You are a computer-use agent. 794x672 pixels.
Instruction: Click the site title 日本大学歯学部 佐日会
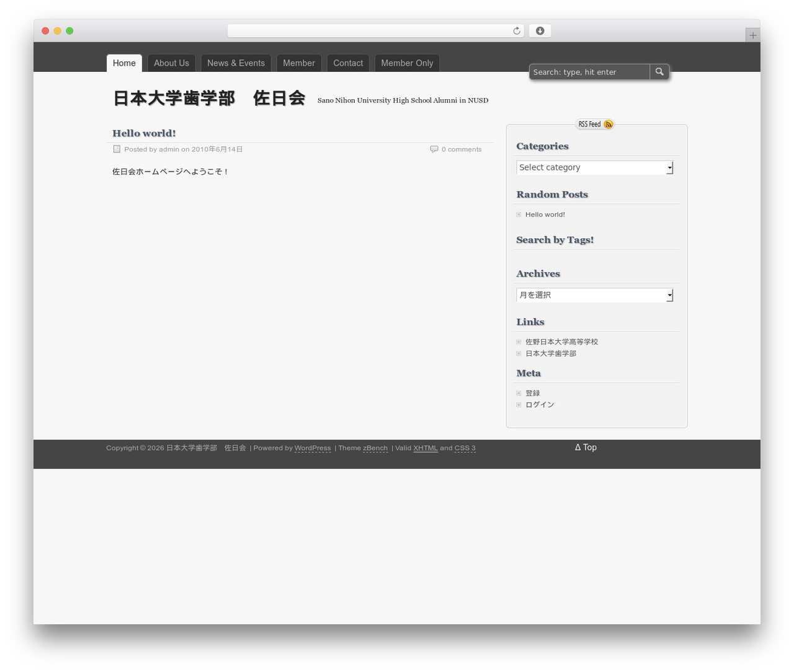209,98
